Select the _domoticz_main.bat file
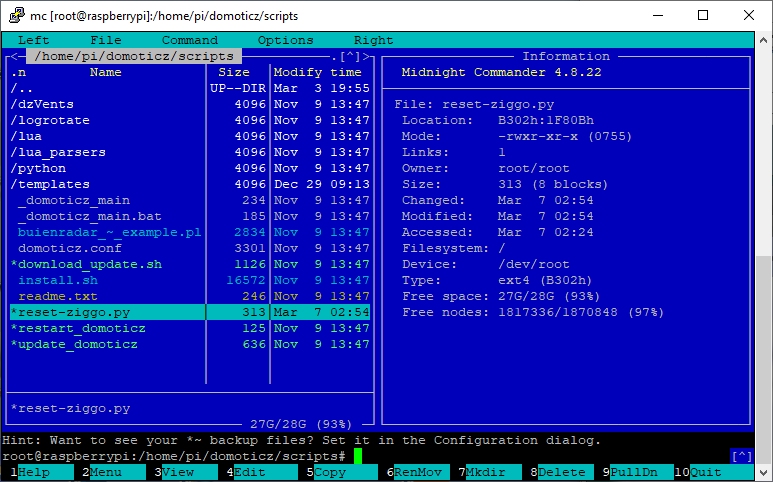This screenshot has width=773, height=482. click(190, 216)
